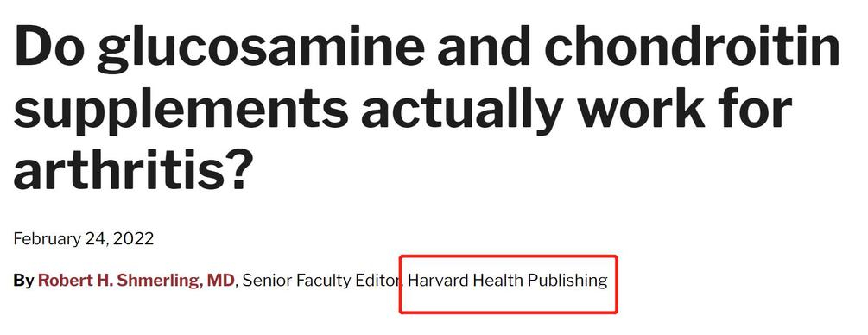The height and width of the screenshot is (335, 868).
Task: Click the word Harvard inside red box
Action: pyautogui.click(x=438, y=281)
